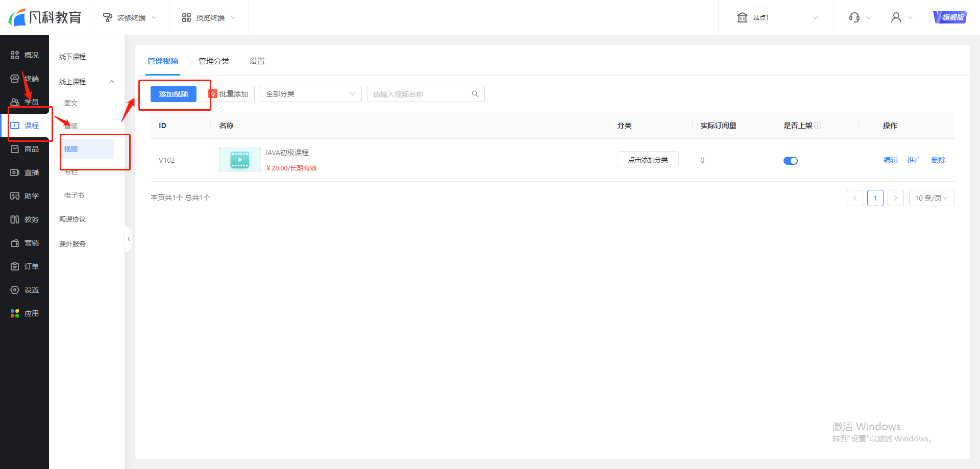980x469 pixels.
Task: Open the 终端 sidebar item
Action: coord(24,79)
